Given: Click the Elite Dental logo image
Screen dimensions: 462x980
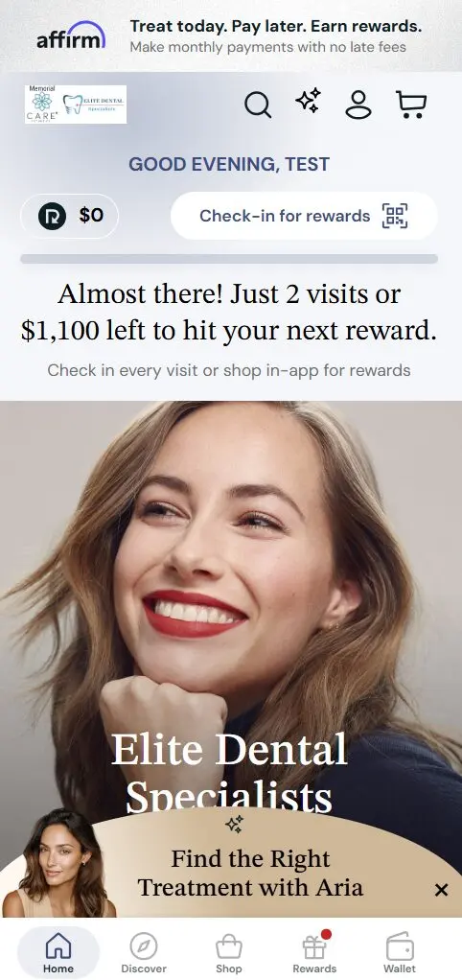Looking at the screenshot, I should [76, 105].
